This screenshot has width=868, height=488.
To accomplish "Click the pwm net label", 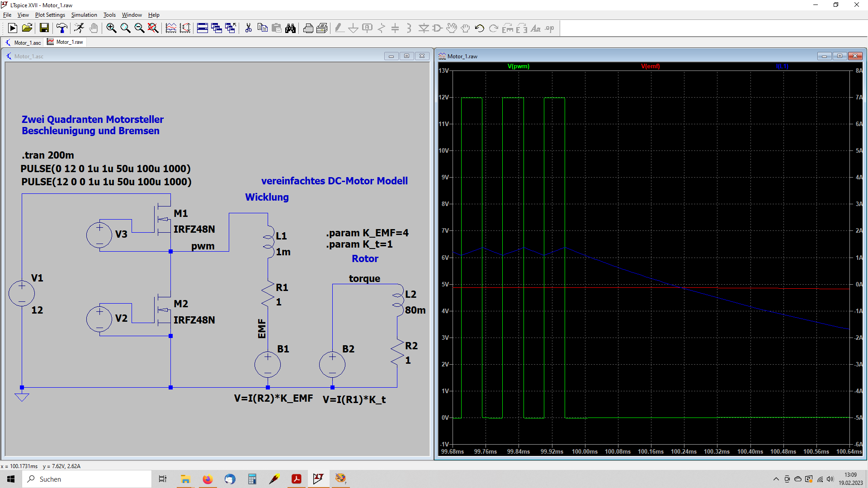I will click(203, 246).
